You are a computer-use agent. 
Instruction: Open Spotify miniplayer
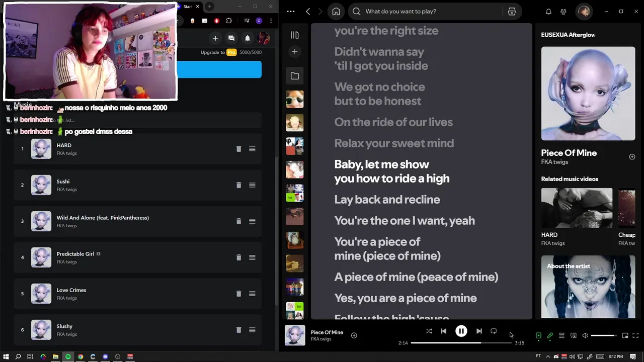tap(625, 335)
